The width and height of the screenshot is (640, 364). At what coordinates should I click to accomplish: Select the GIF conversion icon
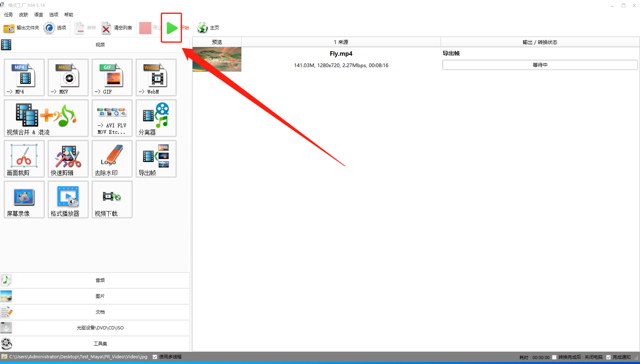pos(112,77)
